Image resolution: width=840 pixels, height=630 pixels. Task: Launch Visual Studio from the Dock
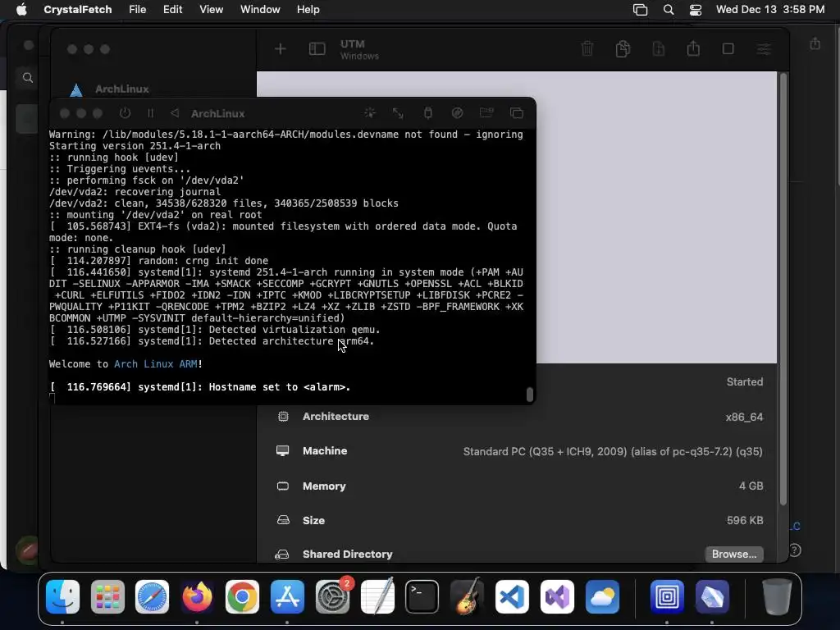coord(557,596)
